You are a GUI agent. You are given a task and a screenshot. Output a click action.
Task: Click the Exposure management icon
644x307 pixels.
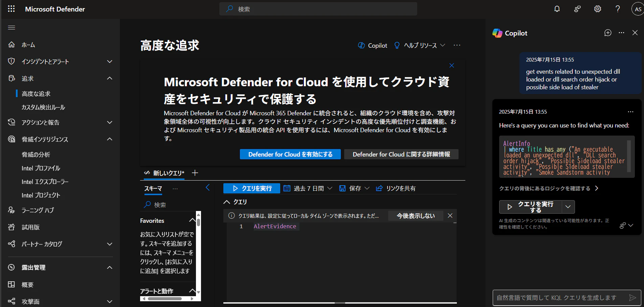coord(12,267)
